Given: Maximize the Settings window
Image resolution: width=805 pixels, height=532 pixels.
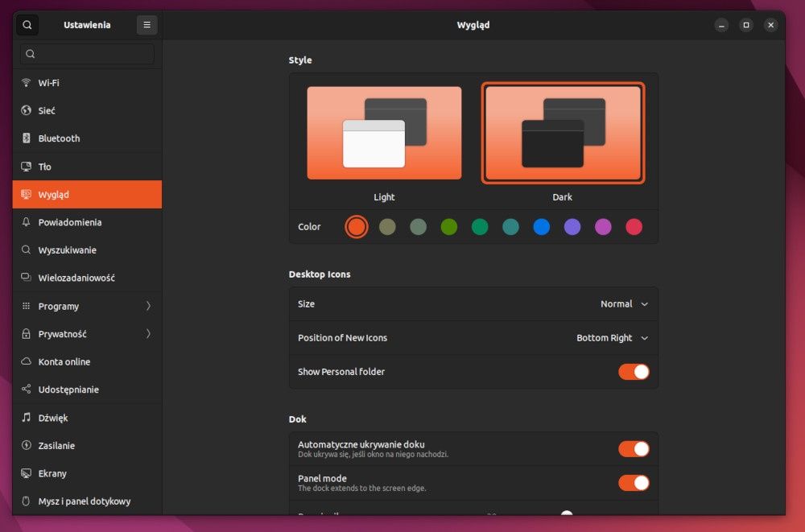Looking at the screenshot, I should pos(746,25).
